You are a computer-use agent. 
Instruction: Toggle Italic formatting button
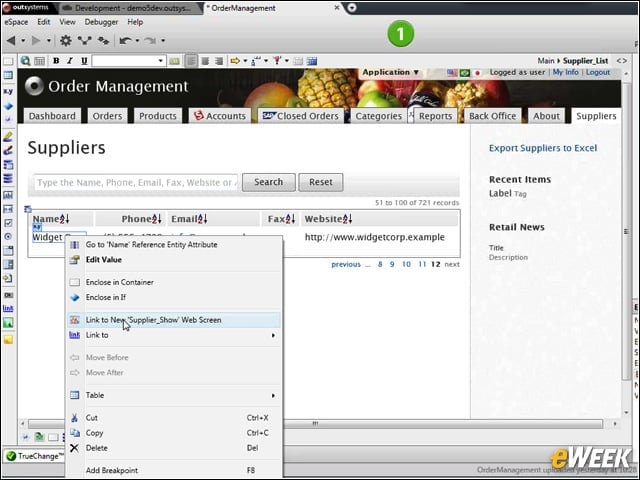click(70, 61)
